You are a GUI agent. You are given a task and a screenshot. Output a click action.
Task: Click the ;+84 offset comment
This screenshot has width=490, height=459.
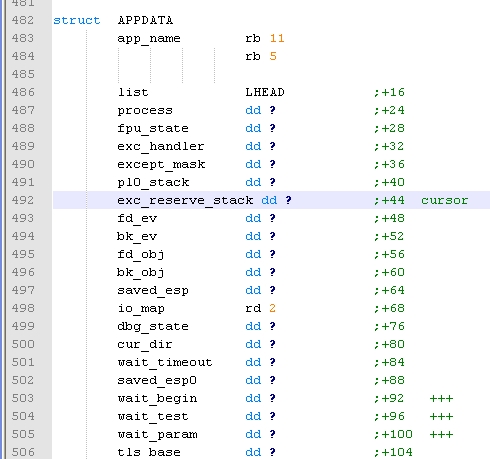pyautogui.click(x=389, y=362)
